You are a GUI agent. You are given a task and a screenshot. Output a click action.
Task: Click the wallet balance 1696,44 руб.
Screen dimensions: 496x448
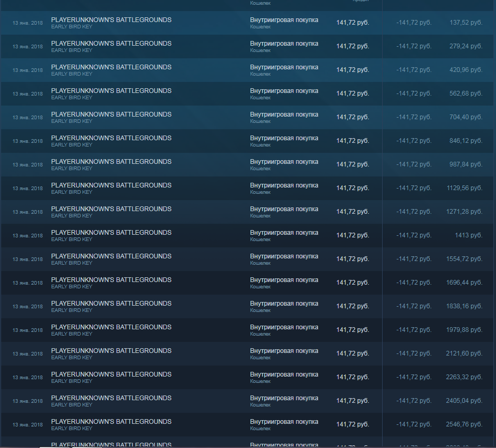(465, 283)
